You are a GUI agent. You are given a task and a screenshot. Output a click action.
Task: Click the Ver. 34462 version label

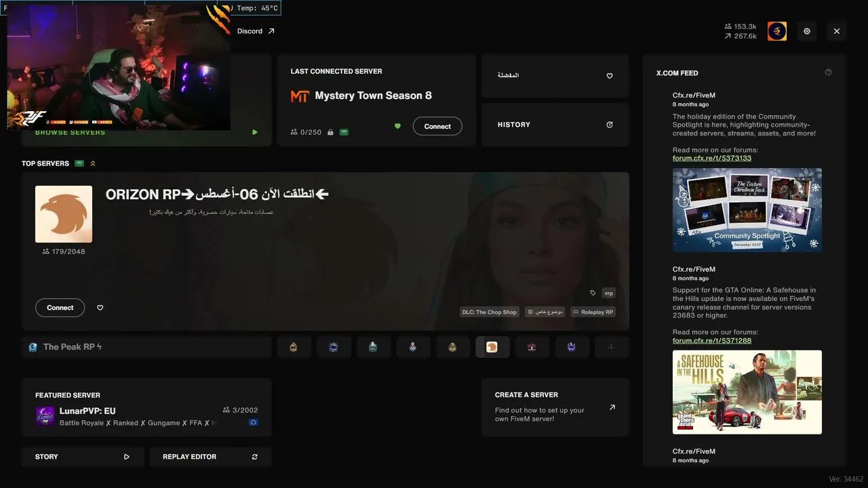(846, 479)
